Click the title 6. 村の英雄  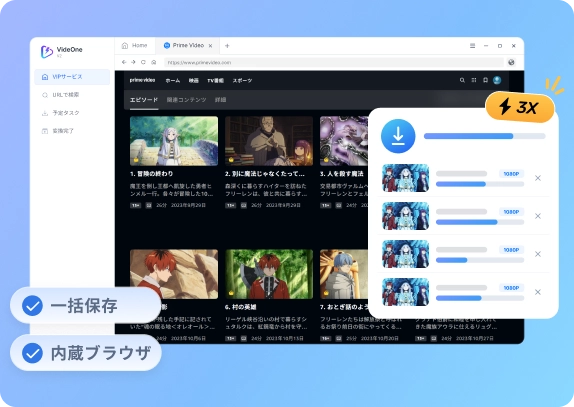(x=241, y=307)
